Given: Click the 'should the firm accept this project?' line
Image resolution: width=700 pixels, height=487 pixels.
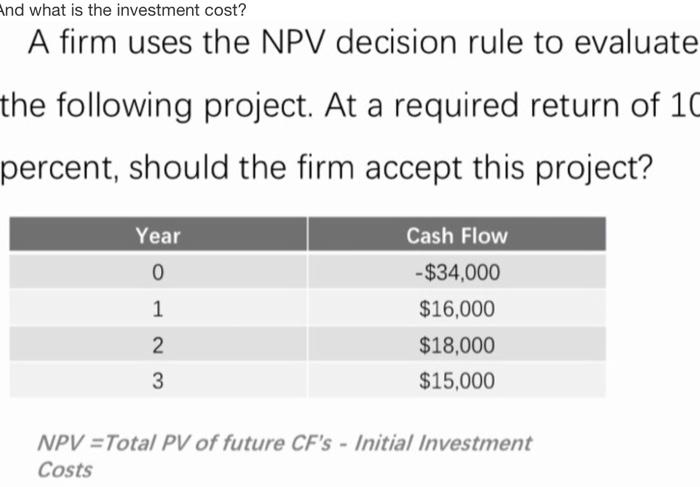Looking at the screenshot, I should coord(326,168).
